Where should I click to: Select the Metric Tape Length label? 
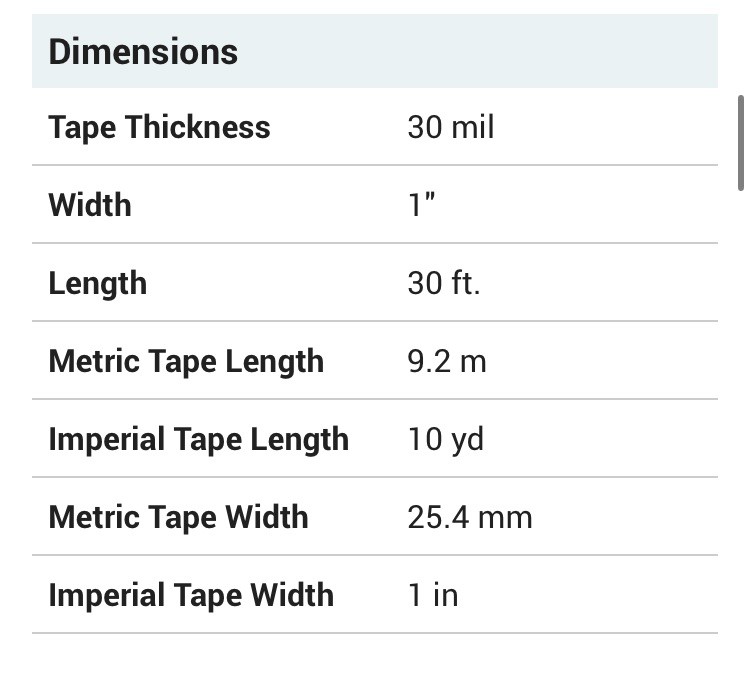[186, 361]
